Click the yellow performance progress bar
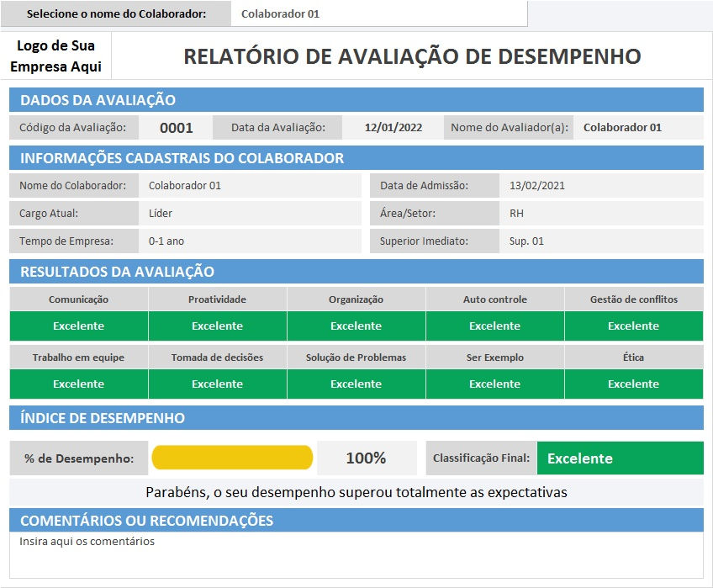 [x=231, y=457]
